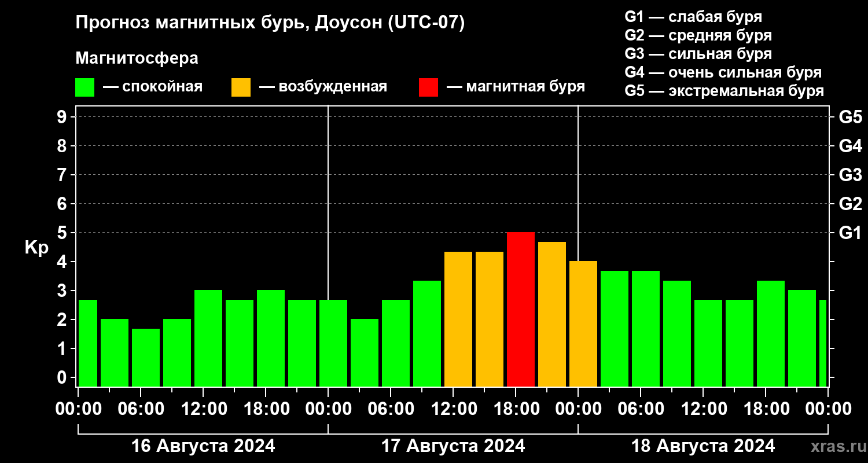The width and height of the screenshot is (868, 463).
Task: Click the date label '18 Августа 2024'
Action: (x=703, y=446)
